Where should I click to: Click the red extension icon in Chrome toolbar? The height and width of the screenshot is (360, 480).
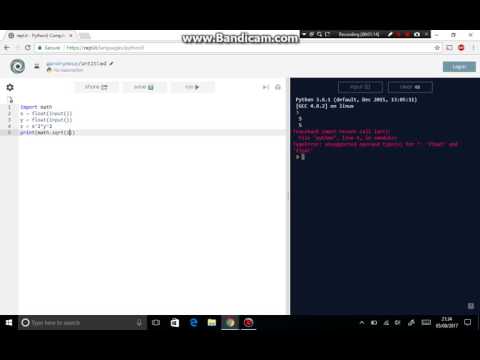(461, 48)
